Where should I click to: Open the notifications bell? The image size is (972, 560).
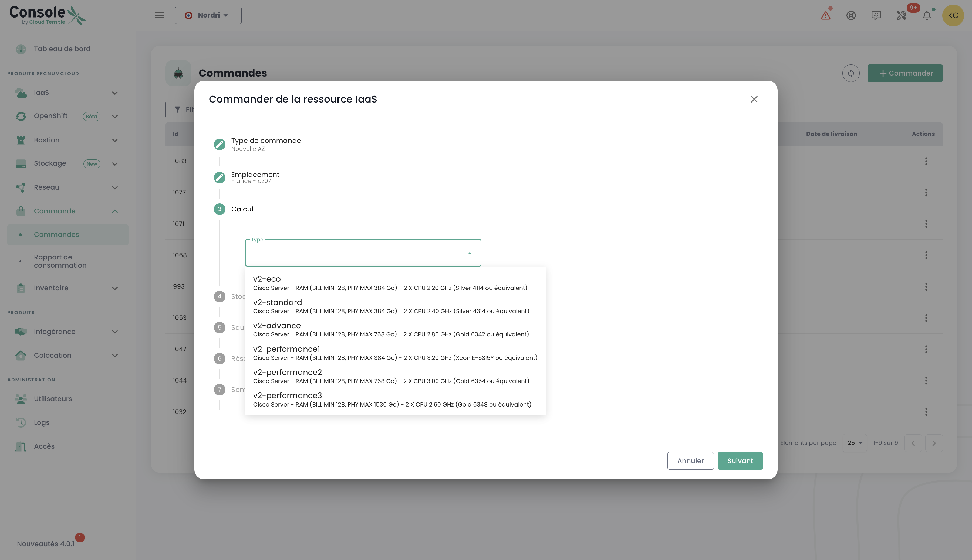[x=927, y=15]
